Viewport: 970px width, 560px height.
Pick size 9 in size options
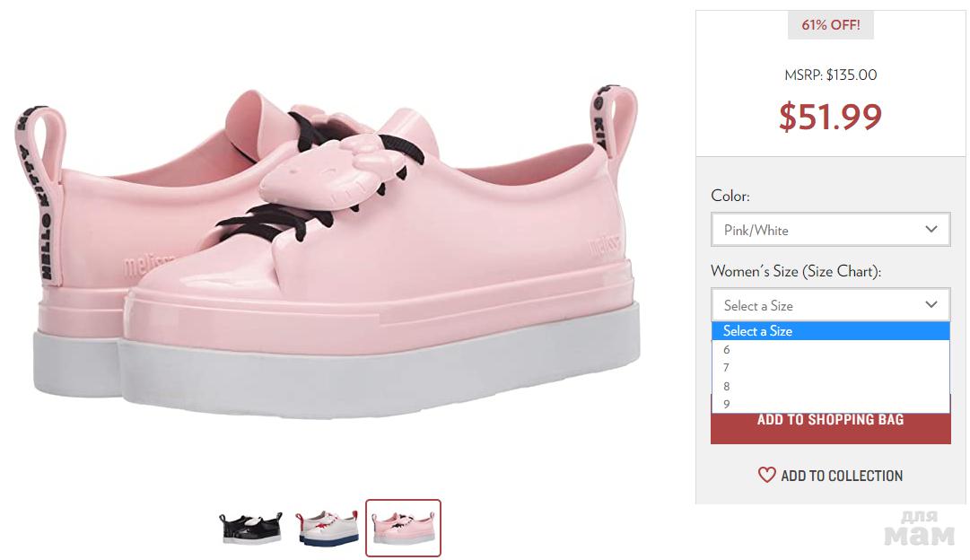coord(727,404)
